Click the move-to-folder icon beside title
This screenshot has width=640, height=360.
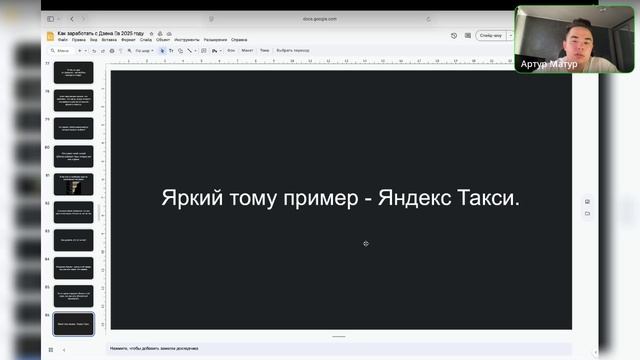160,33
